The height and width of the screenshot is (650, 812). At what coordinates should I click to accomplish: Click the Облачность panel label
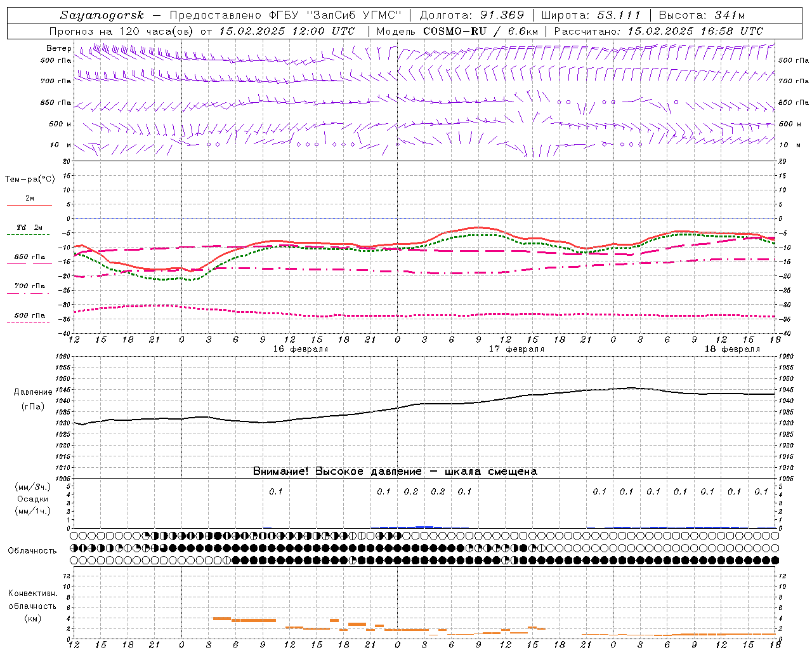(32, 551)
